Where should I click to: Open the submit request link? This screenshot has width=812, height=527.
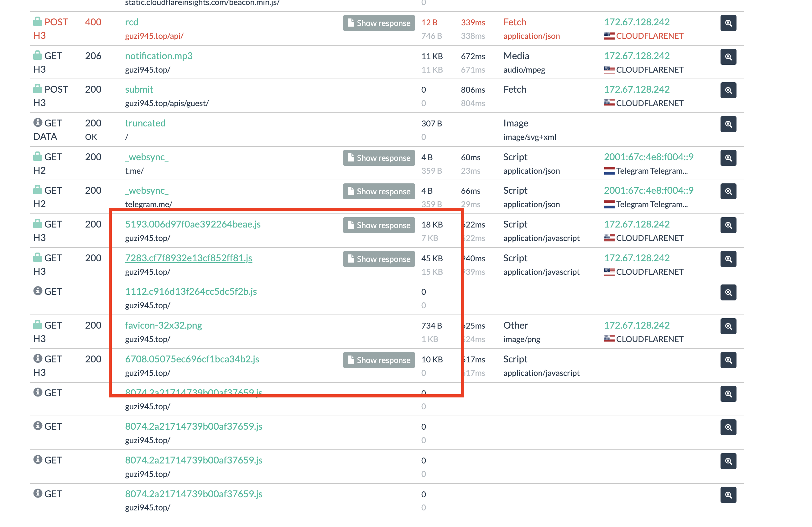click(139, 89)
